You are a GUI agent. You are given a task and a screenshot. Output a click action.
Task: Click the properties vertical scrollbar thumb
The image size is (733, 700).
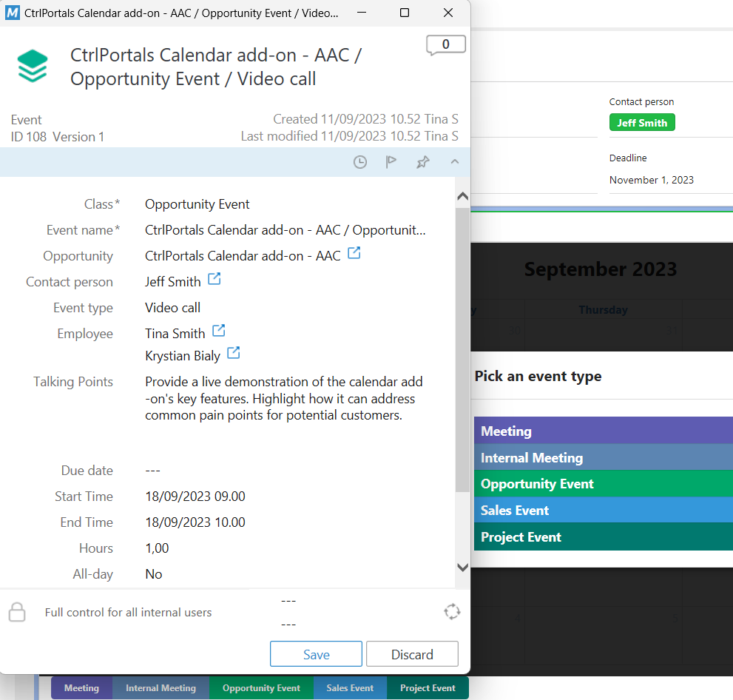462,350
